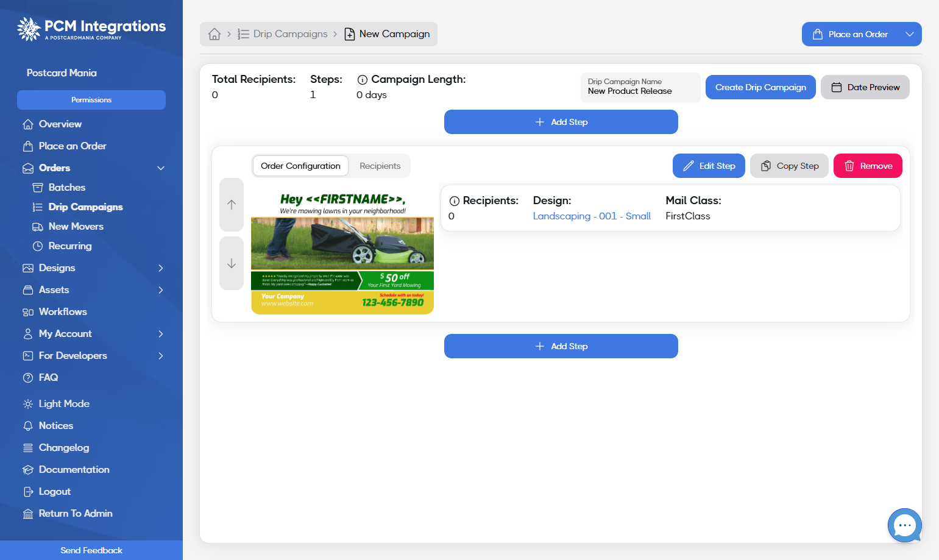Open Landscaping - 001 - Small design link
This screenshot has height=560, width=939.
[x=592, y=216]
